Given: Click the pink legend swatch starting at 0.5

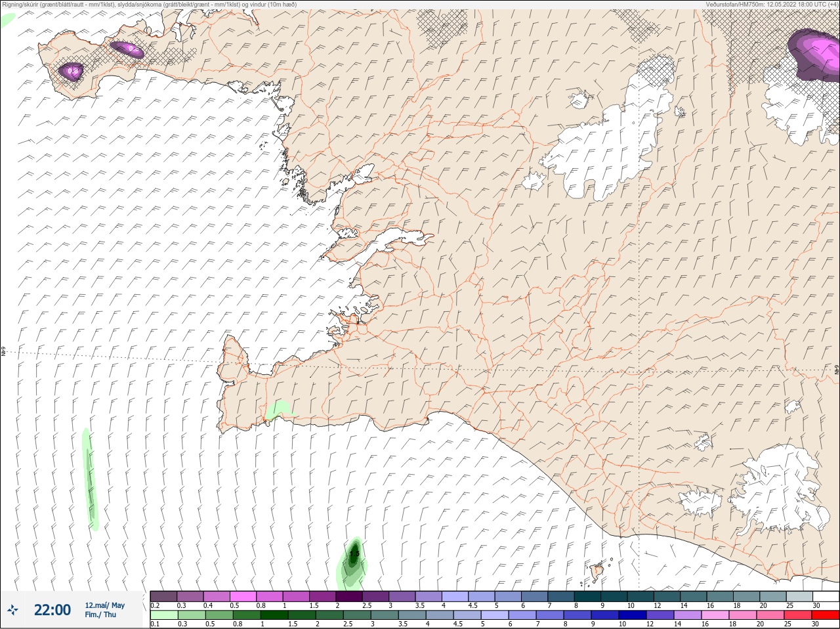Looking at the screenshot, I should (x=243, y=596).
